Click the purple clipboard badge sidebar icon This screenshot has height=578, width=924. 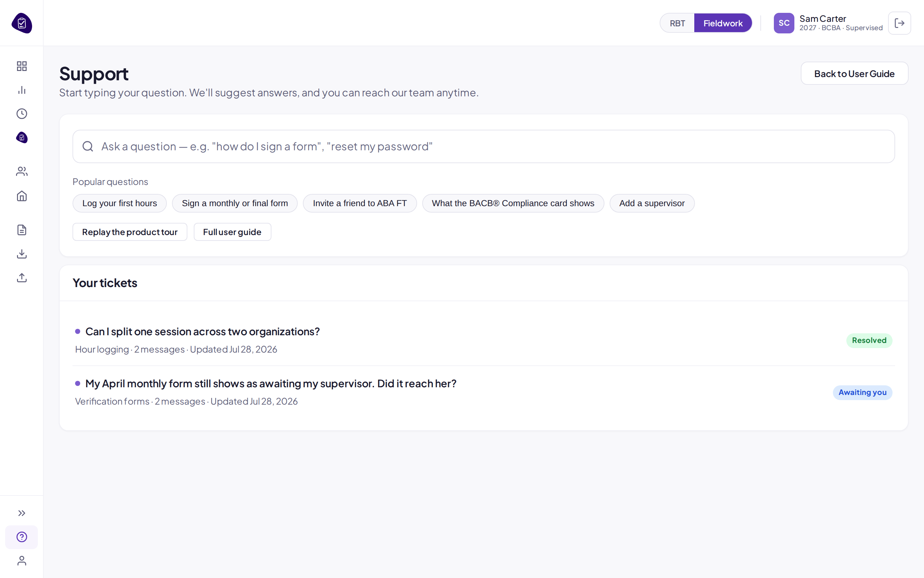[x=22, y=138]
